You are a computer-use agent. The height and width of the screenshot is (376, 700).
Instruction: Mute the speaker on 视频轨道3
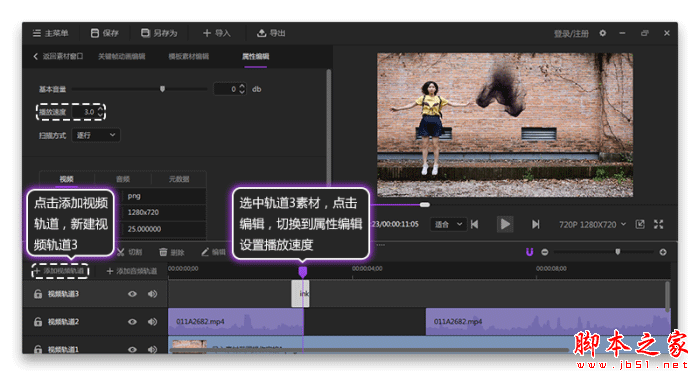point(153,294)
